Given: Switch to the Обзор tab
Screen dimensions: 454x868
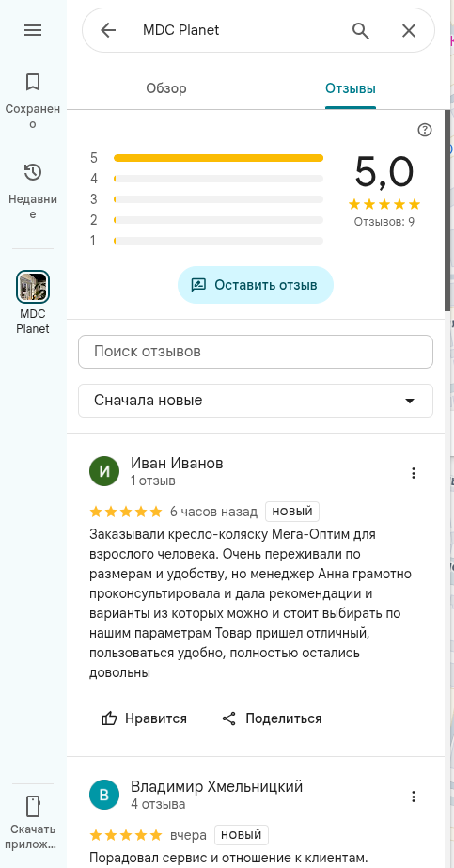Looking at the screenshot, I should [x=166, y=88].
